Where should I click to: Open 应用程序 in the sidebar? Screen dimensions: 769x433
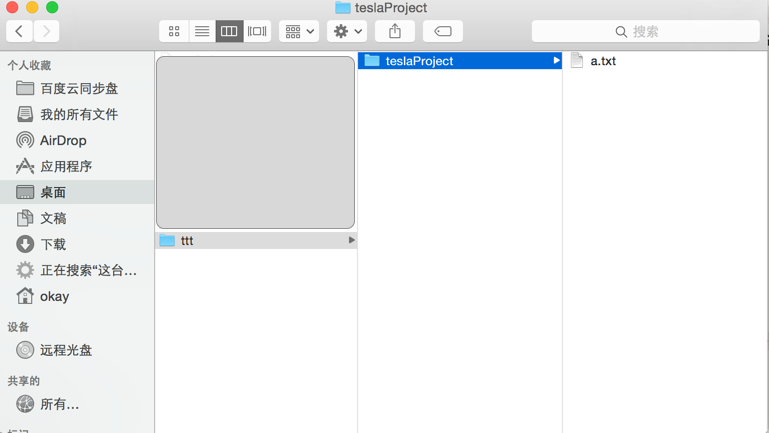[65, 166]
